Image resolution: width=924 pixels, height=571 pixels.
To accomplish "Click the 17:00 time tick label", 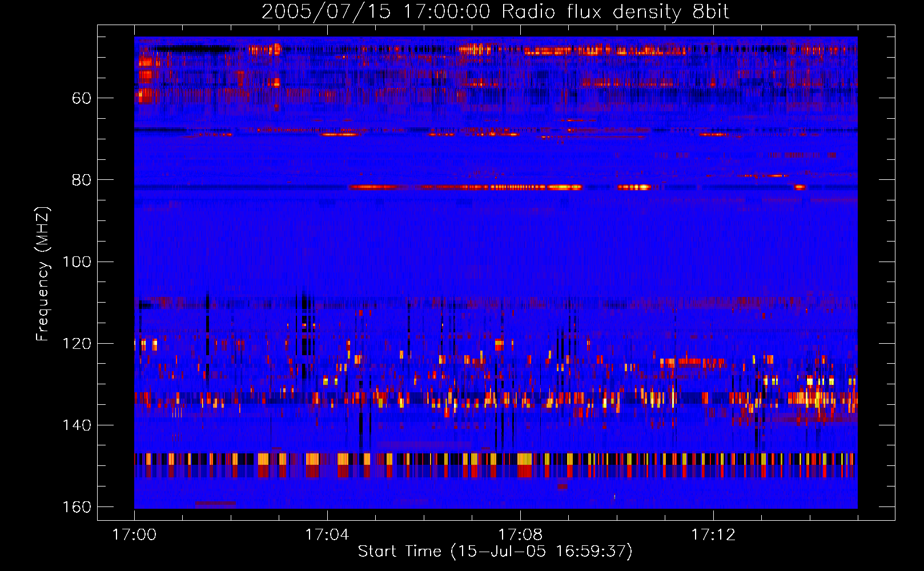I will click(x=134, y=535).
